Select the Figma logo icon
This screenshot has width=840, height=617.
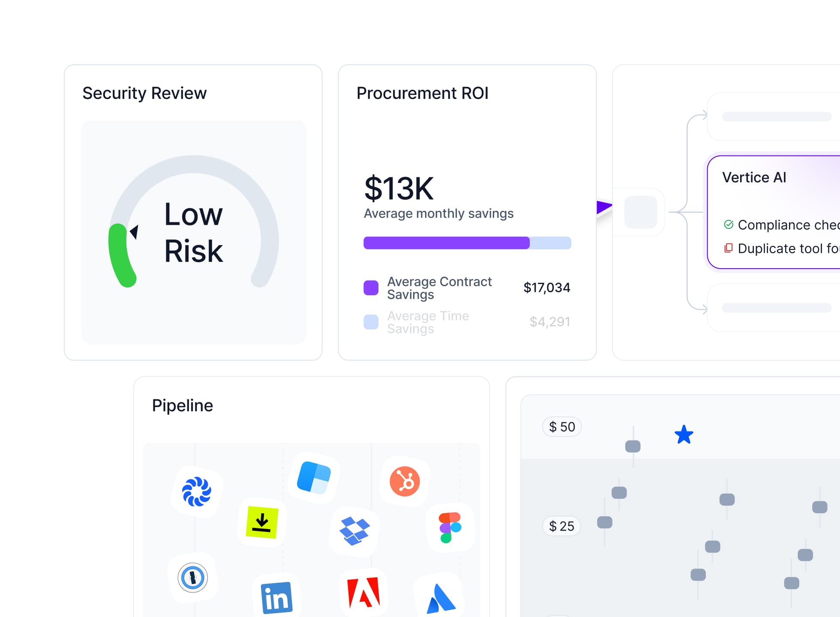(x=450, y=527)
